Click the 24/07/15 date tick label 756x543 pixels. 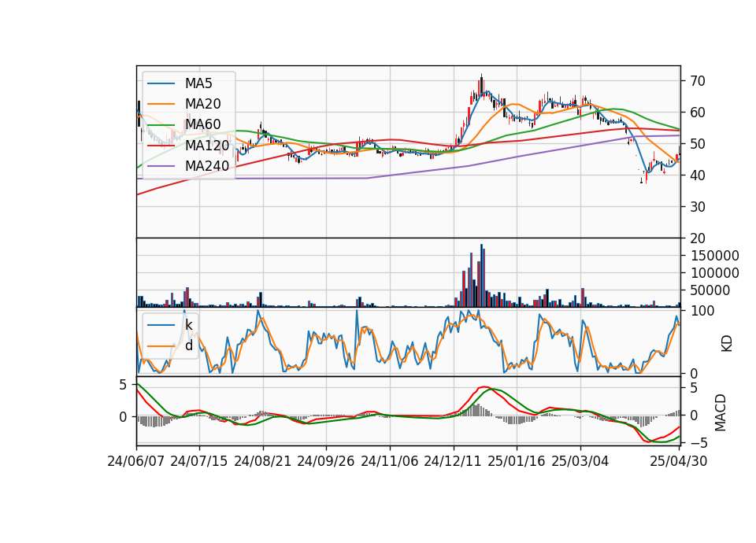point(198,461)
